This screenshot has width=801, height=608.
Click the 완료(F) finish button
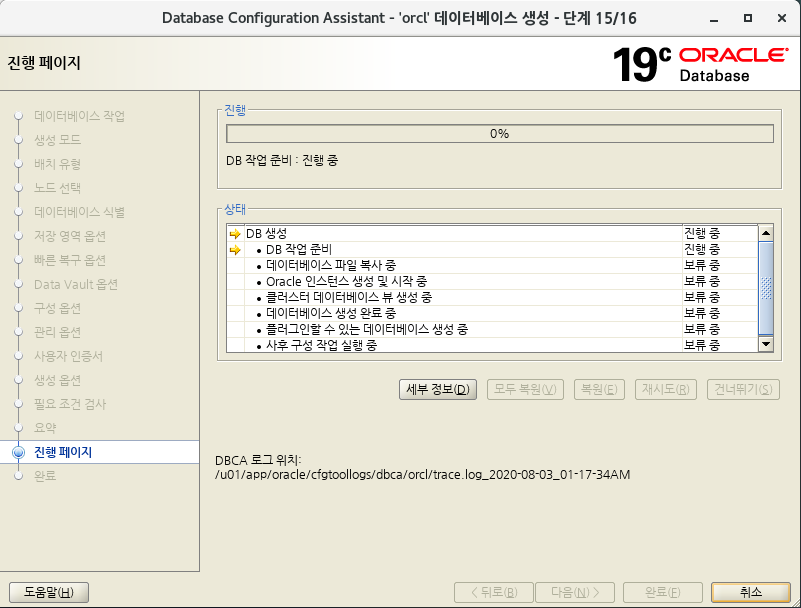(663, 592)
